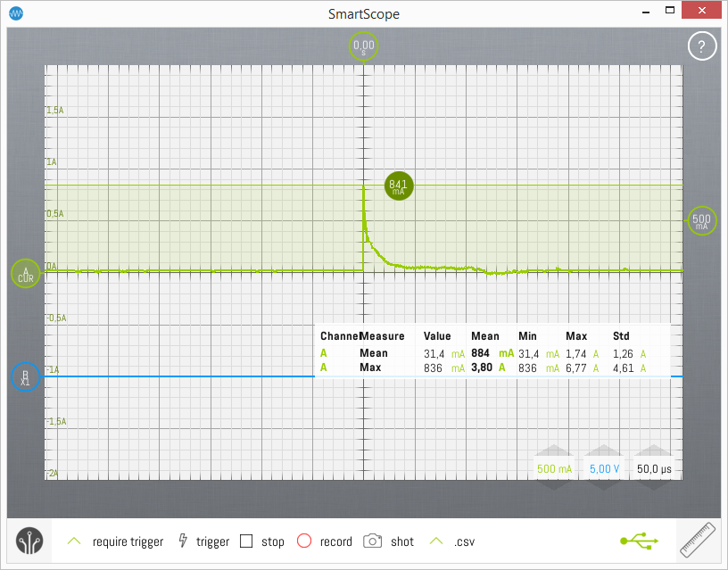Viewport: 728px width, 570px height.
Task: Click the 0,00 s trigger time marker
Action: click(364, 45)
